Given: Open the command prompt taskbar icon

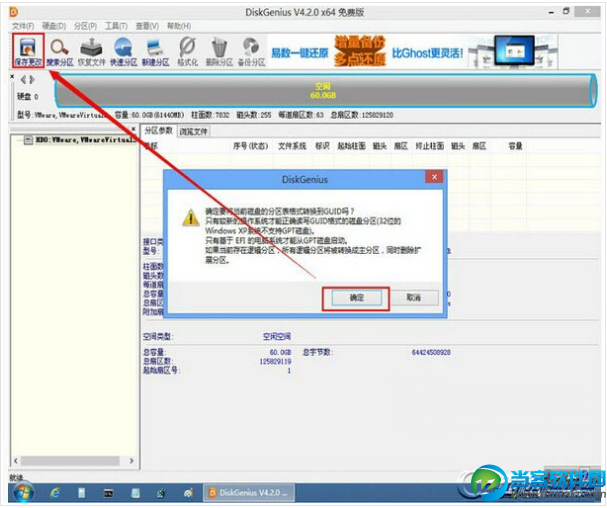Looking at the screenshot, I should [x=108, y=493].
